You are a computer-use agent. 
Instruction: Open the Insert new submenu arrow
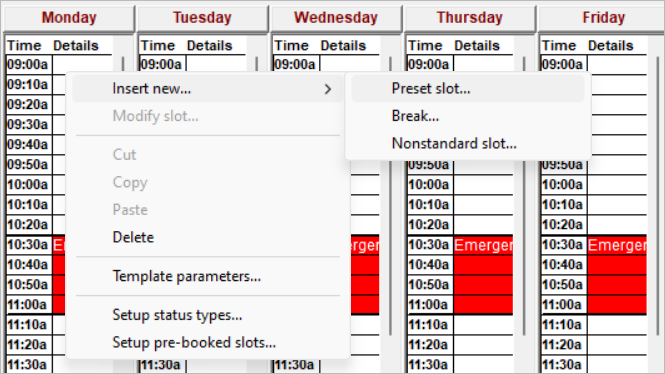point(327,89)
